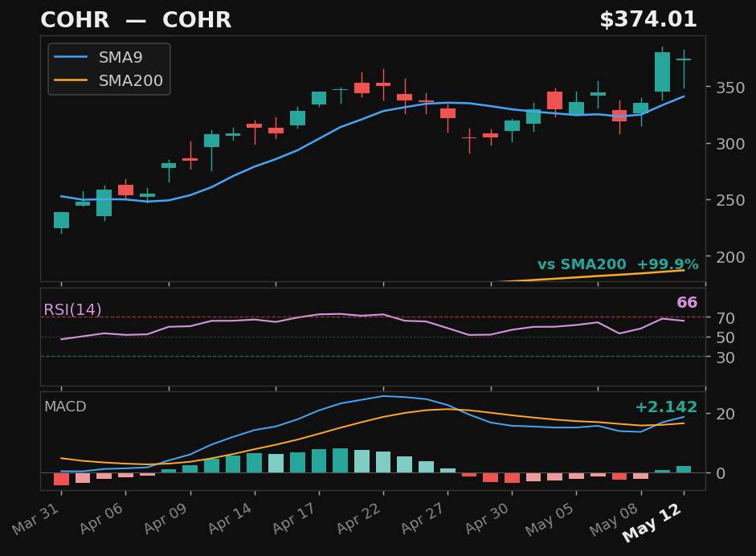Click the first red MACD histogram bar
The width and height of the screenshot is (756, 556).
tap(61, 479)
